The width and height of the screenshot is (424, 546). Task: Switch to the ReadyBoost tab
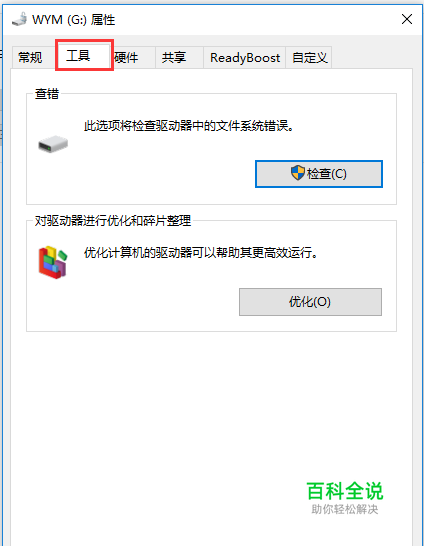(x=245, y=57)
